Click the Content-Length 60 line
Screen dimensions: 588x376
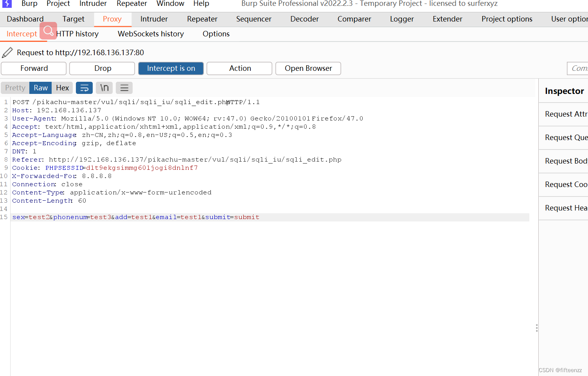(x=49, y=201)
